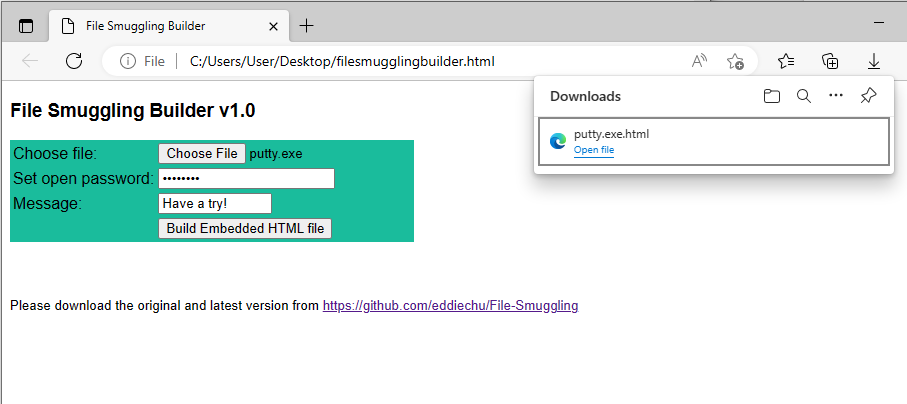Image resolution: width=907 pixels, height=404 pixels.
Task: Open downloads folder icon in Downloads panel
Action: (x=772, y=96)
